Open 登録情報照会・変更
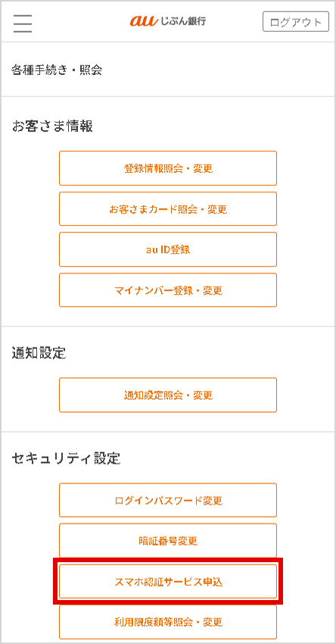The height and width of the screenshot is (644, 336). [168, 168]
